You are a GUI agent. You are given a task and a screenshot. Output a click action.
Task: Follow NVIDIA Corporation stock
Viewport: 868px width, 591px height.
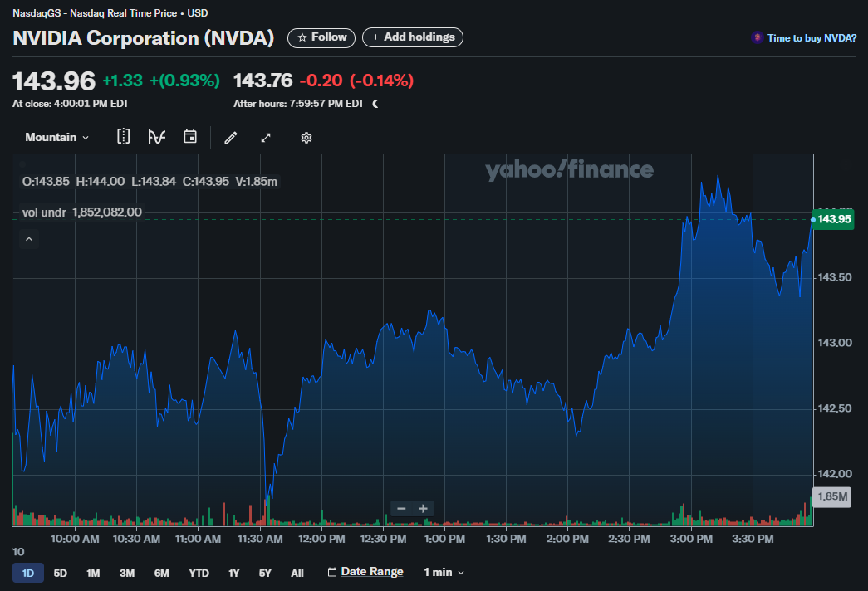321,37
